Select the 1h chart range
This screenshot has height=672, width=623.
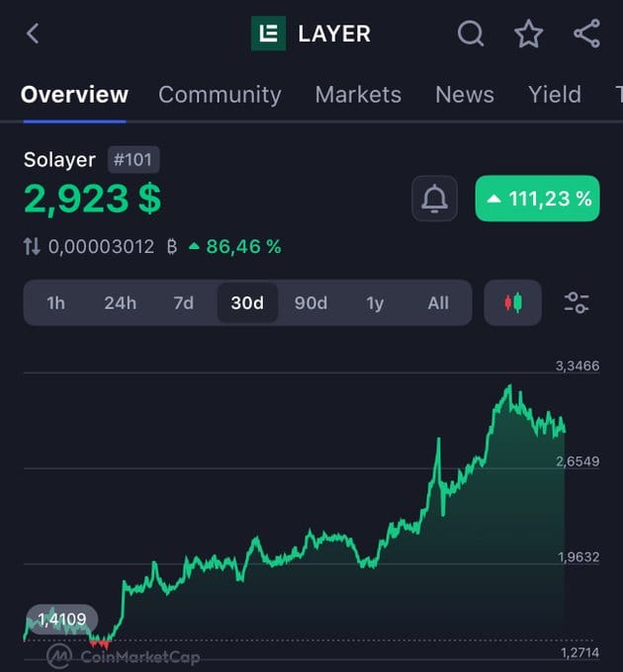(x=55, y=303)
